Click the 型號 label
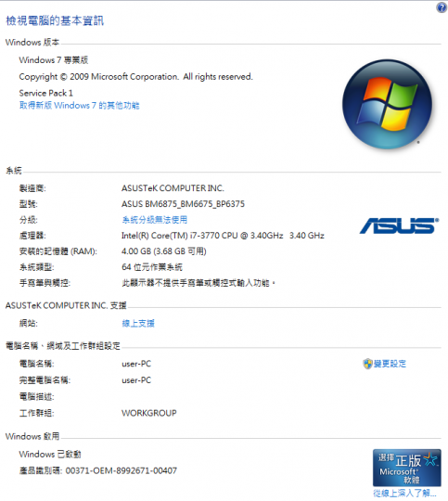Screen dimensions: 448x501 point(28,204)
